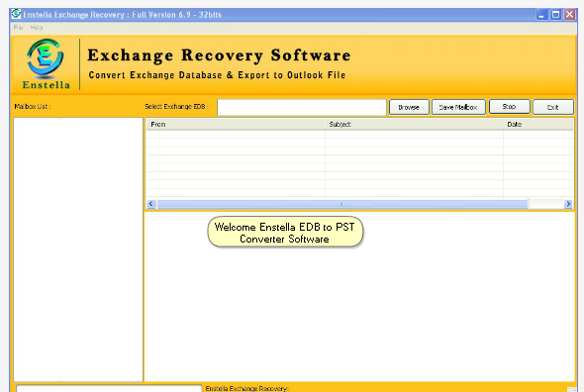Click the Select Exchange EDB label
The width and height of the screenshot is (584, 392).
coord(176,107)
